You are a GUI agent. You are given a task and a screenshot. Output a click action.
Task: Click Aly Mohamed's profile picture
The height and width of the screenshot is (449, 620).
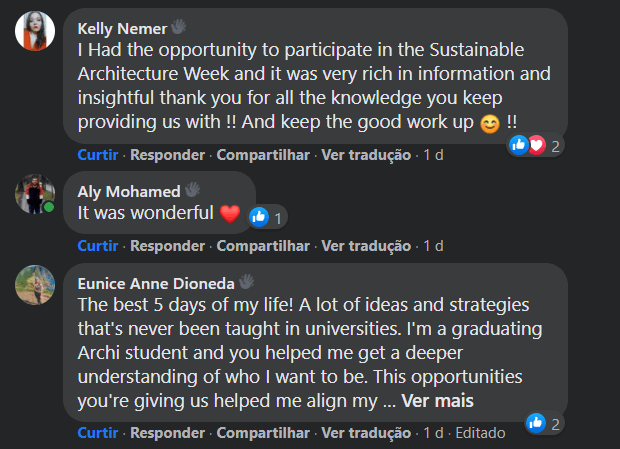pyautogui.click(x=35, y=193)
